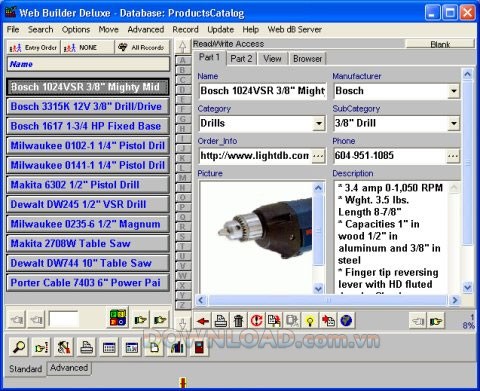
Task: Click the printer icon next to the trash can
Action: (221, 321)
